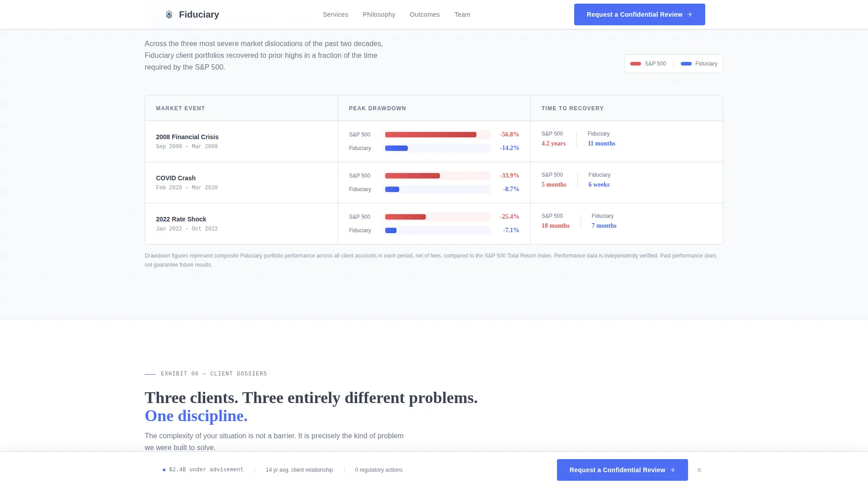Go to the Outcomes section
The width and height of the screenshot is (868, 488).
[425, 14]
